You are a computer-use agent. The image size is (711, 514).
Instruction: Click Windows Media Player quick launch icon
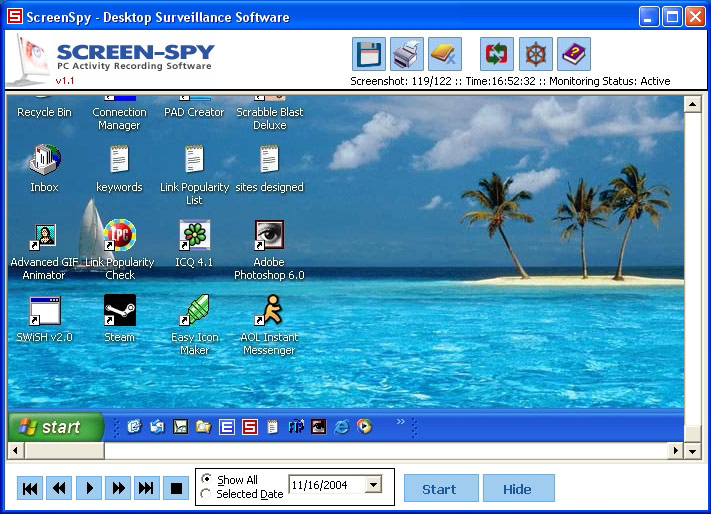[365, 427]
